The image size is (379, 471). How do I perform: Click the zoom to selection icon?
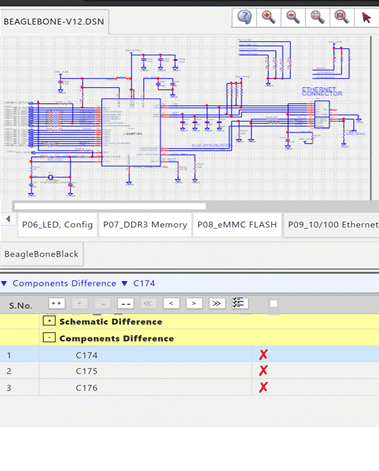pyautogui.click(x=342, y=17)
